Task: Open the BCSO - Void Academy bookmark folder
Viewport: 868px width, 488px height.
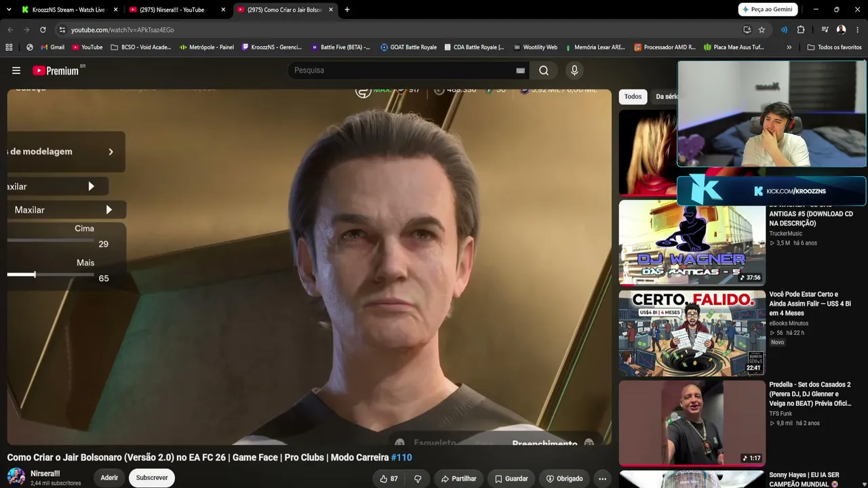Action: click(141, 47)
